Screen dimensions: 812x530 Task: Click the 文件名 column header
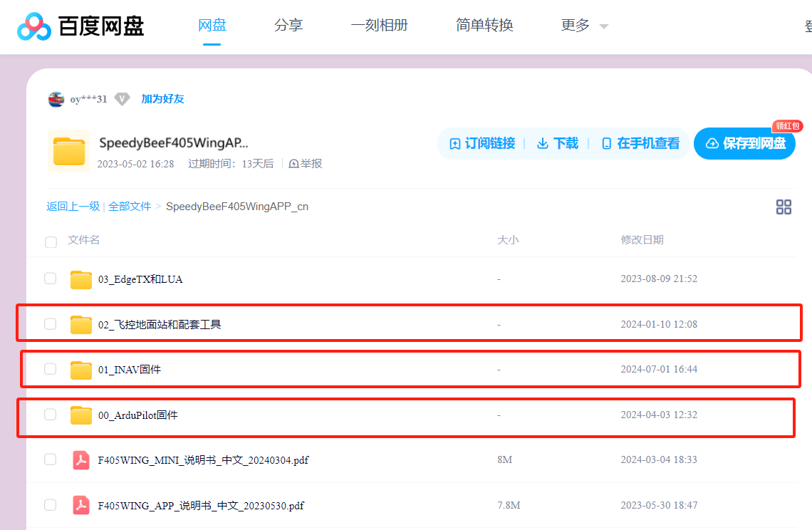point(83,240)
